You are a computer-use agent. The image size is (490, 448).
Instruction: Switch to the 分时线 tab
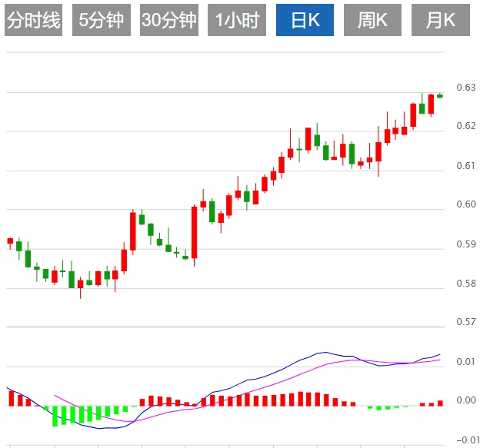(33, 21)
